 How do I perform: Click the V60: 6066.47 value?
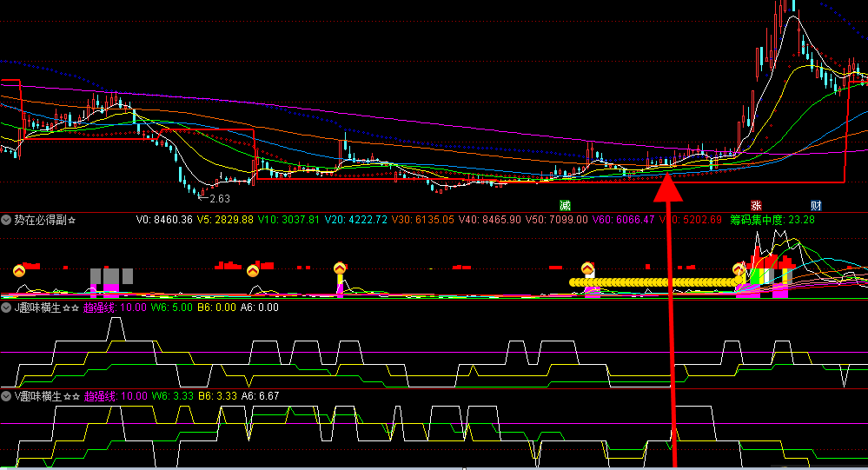(x=624, y=220)
